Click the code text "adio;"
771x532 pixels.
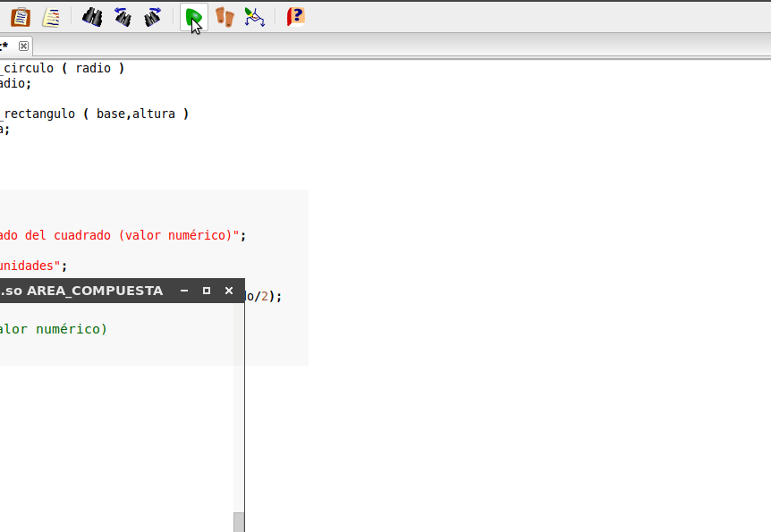click(15, 83)
